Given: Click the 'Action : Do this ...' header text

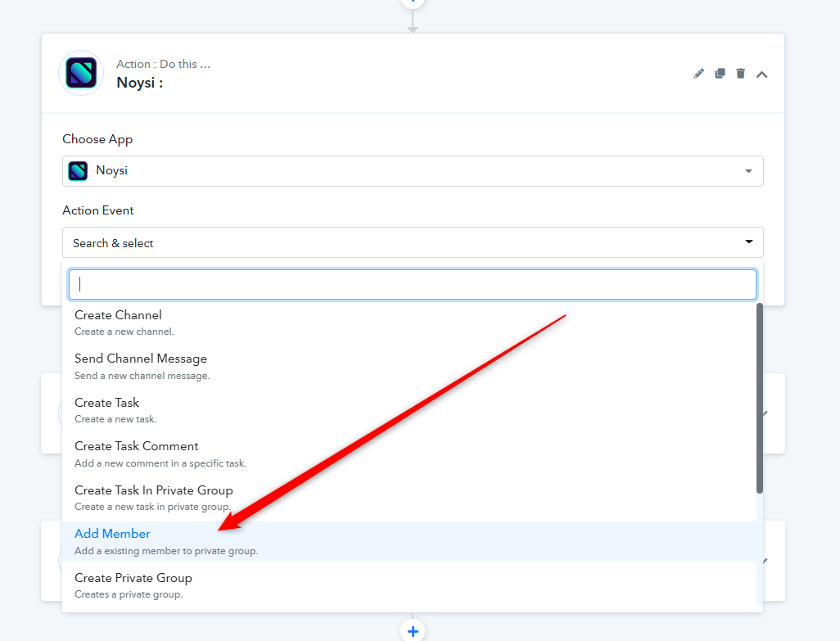Looking at the screenshot, I should tap(164, 64).
